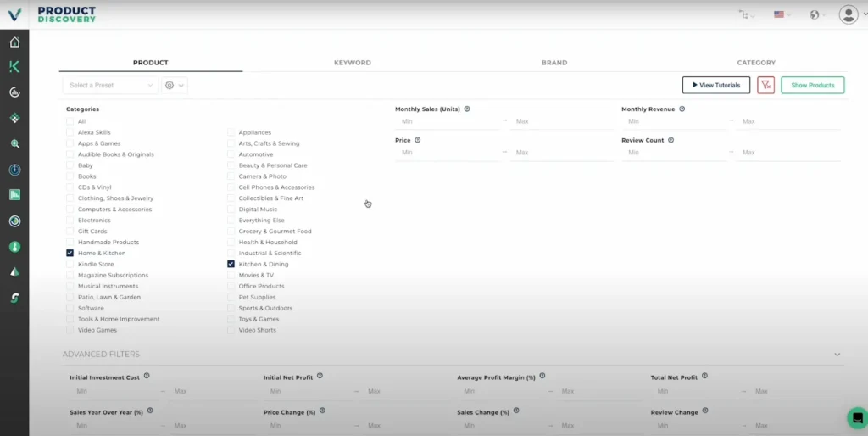Click the 'Tools & Home Improvement' label
Image resolution: width=868 pixels, height=436 pixels.
pos(119,319)
